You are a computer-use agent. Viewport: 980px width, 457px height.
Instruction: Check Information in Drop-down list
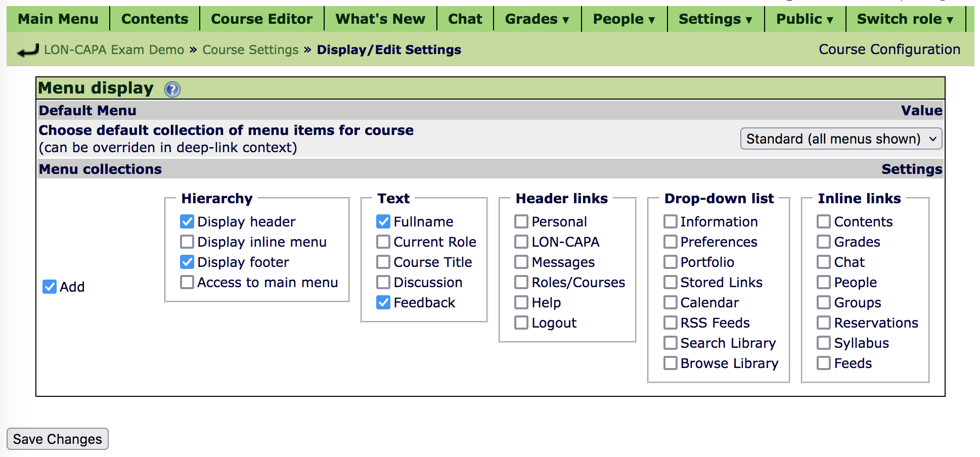pyautogui.click(x=671, y=221)
